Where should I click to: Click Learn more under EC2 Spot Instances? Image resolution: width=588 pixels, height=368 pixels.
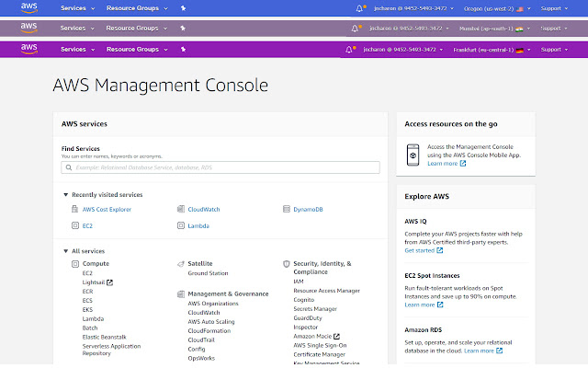419,305
